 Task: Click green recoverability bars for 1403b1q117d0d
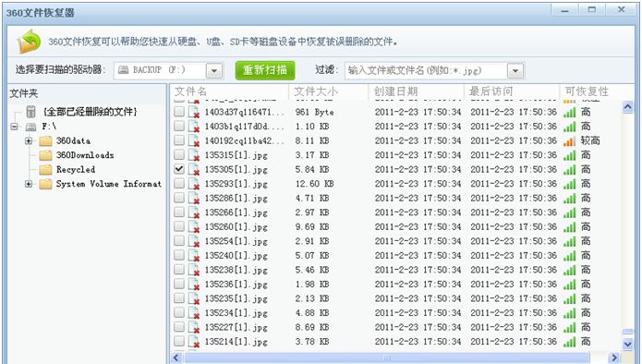570,127
